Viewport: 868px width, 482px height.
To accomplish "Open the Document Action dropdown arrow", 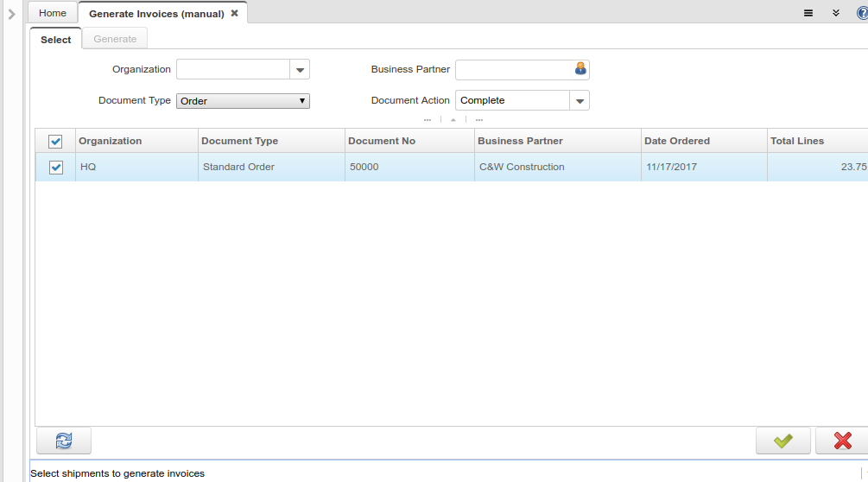I will pos(580,101).
